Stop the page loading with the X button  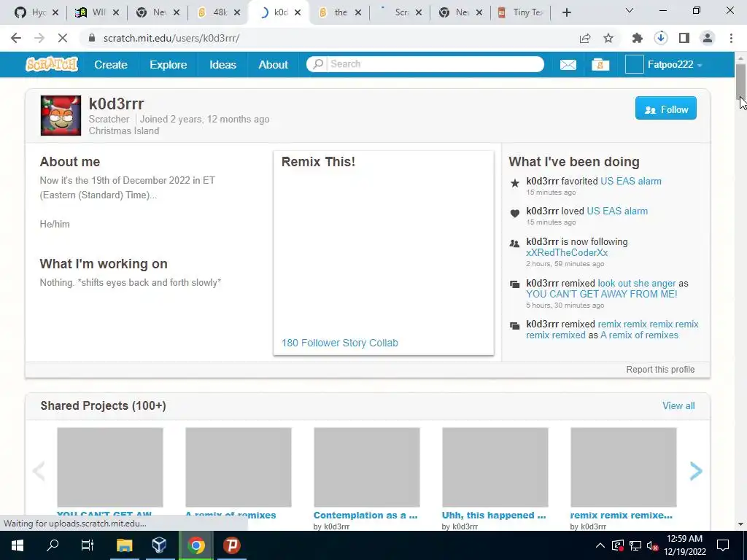pyautogui.click(x=63, y=38)
